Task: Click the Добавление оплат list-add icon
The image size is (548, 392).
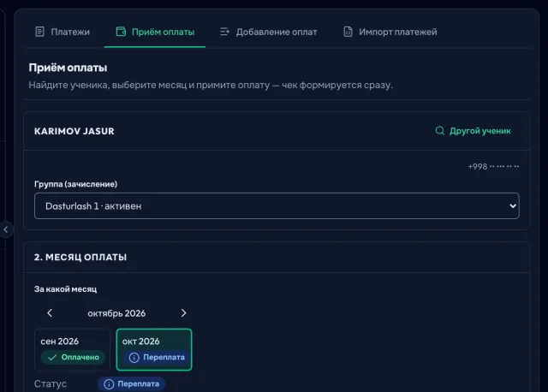Action: click(x=224, y=32)
